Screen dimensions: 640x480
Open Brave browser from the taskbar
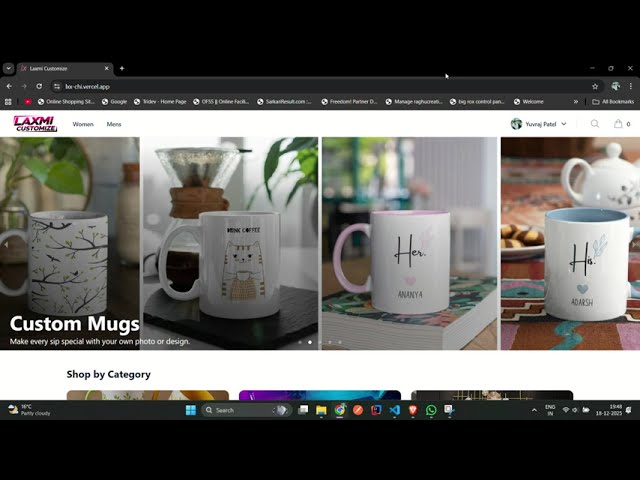pyautogui.click(x=413, y=410)
